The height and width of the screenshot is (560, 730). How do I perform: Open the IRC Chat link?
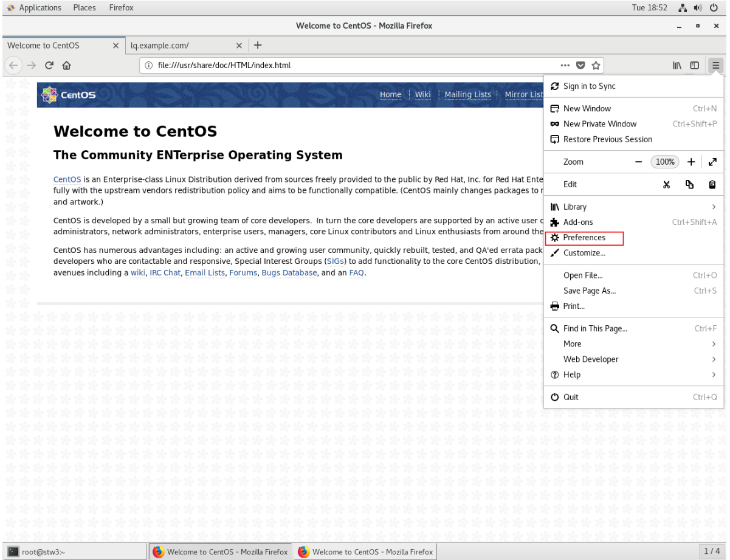pos(165,273)
